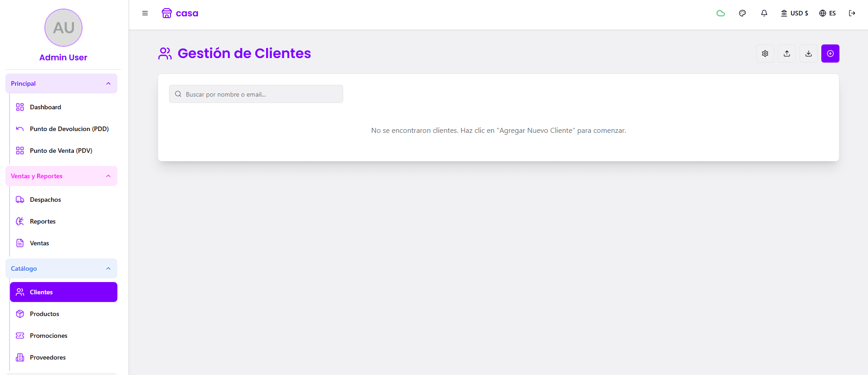Log out using the exit icon

click(x=852, y=13)
